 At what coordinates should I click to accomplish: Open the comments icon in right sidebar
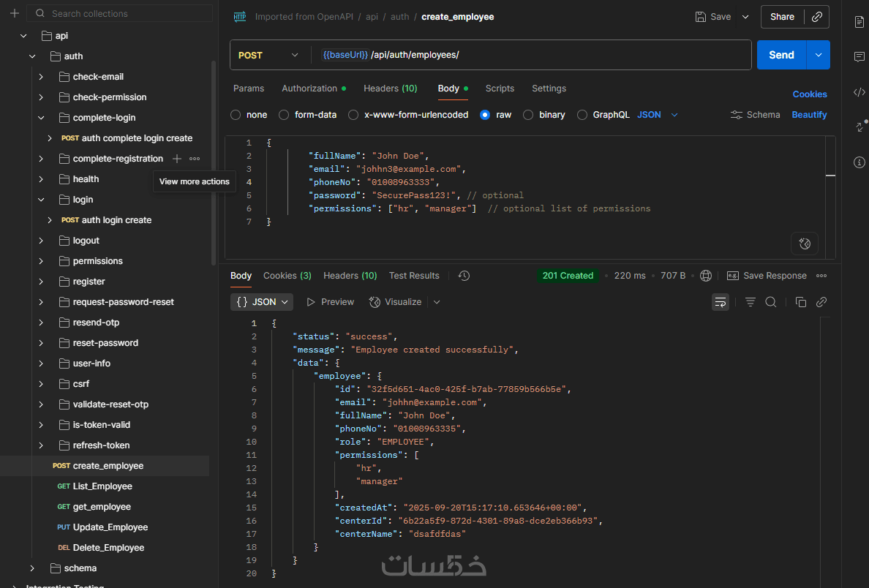(859, 57)
